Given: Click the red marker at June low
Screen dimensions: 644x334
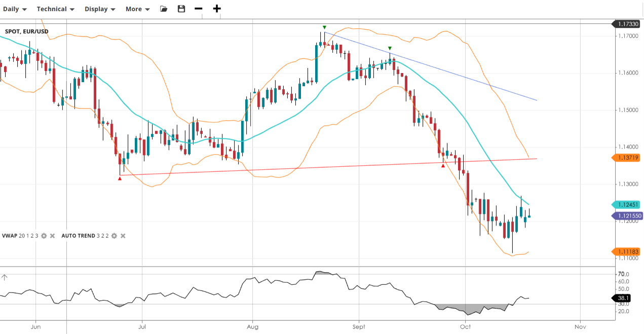Looking at the screenshot, I should click(x=120, y=178).
